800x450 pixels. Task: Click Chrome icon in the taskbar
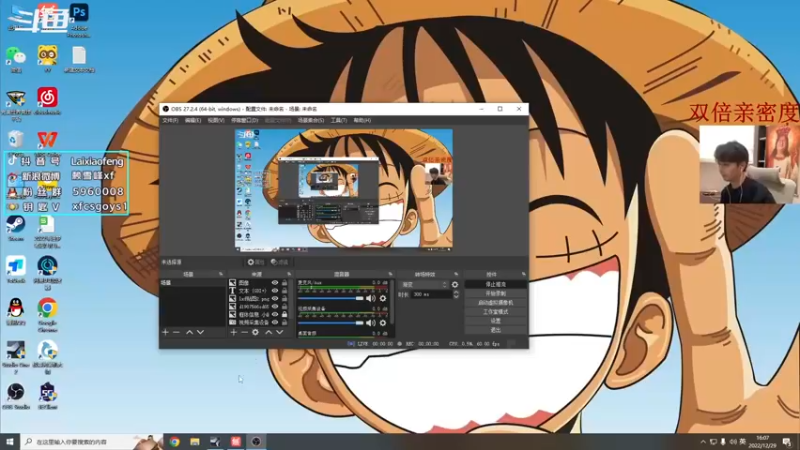click(174, 442)
